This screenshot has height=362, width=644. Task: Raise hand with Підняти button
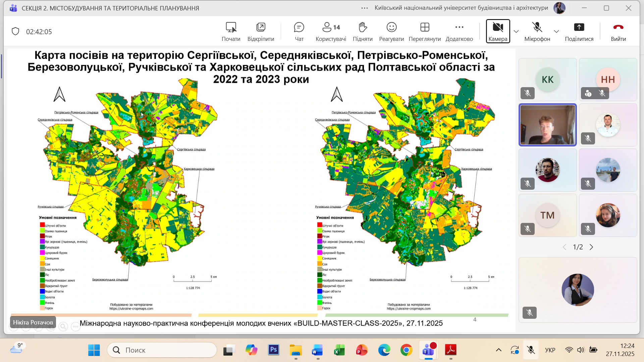pos(363,32)
